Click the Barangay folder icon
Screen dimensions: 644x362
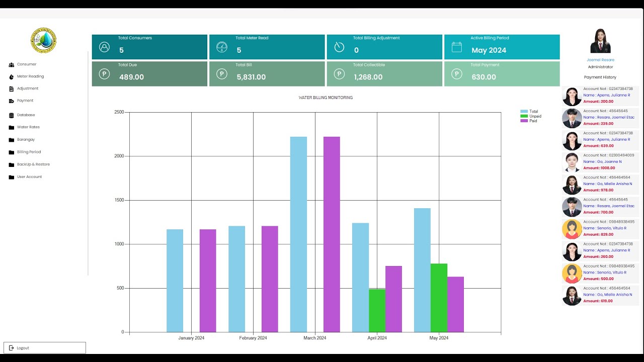point(12,140)
